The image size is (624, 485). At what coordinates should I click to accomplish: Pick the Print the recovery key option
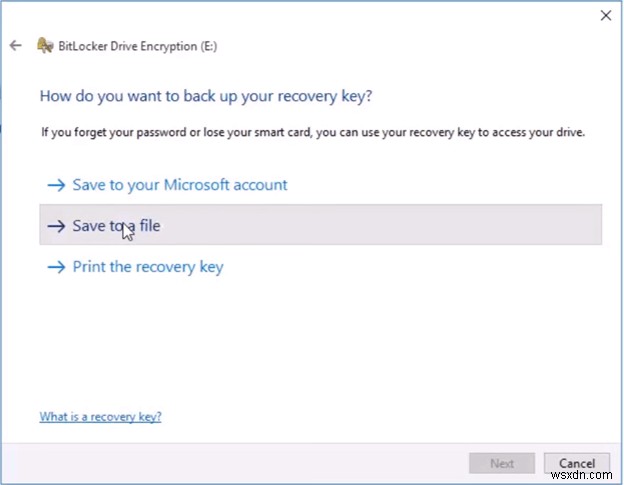coord(148,267)
